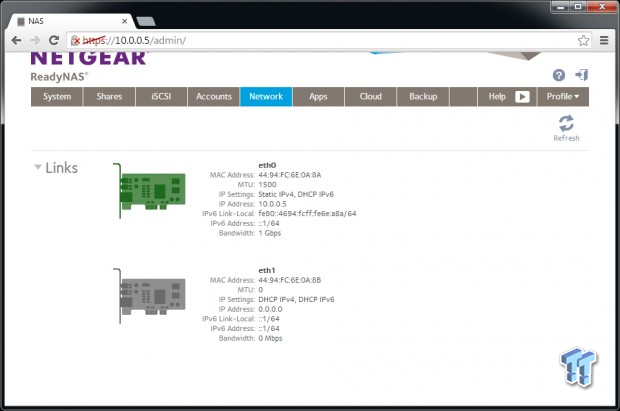Viewport: 620px width, 411px height.
Task: Click the '0 Mbps' bandwidth value
Action: point(270,338)
